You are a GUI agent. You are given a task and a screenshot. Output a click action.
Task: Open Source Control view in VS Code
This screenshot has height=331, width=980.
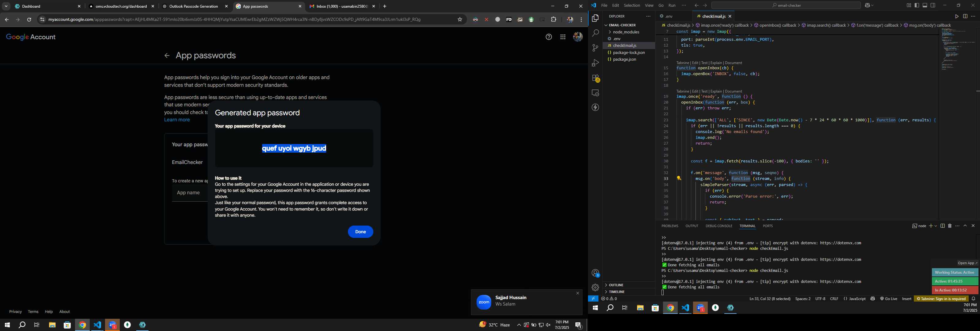[x=595, y=48]
